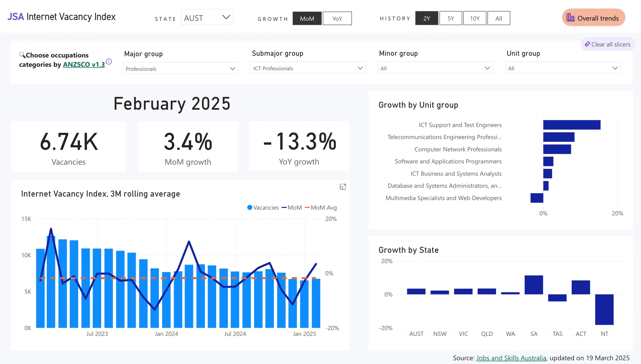This screenshot has width=641, height=364.
Task: Click the magnifier icon near Choose occupations
Action: [22, 54]
